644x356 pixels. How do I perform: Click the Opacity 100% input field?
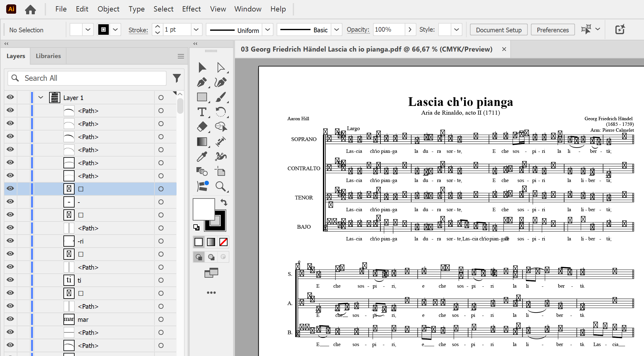389,30
